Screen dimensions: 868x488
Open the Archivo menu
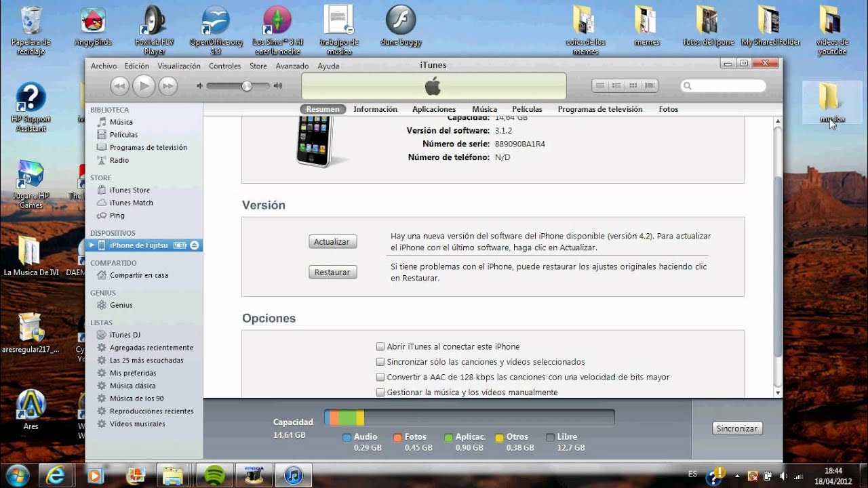point(104,66)
